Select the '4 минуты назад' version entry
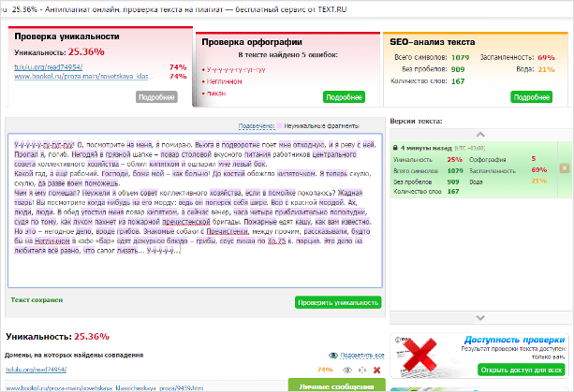The image size is (574, 392). (x=474, y=169)
